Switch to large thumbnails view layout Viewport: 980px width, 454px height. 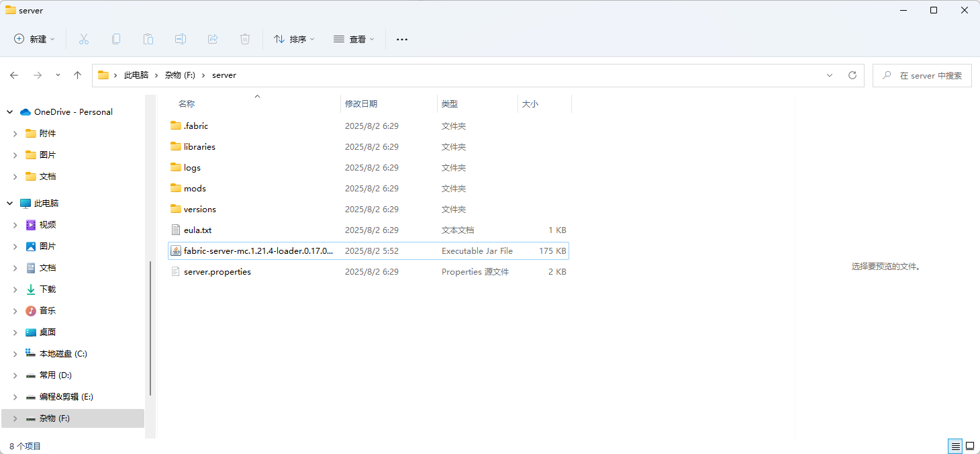pyautogui.click(x=970, y=446)
